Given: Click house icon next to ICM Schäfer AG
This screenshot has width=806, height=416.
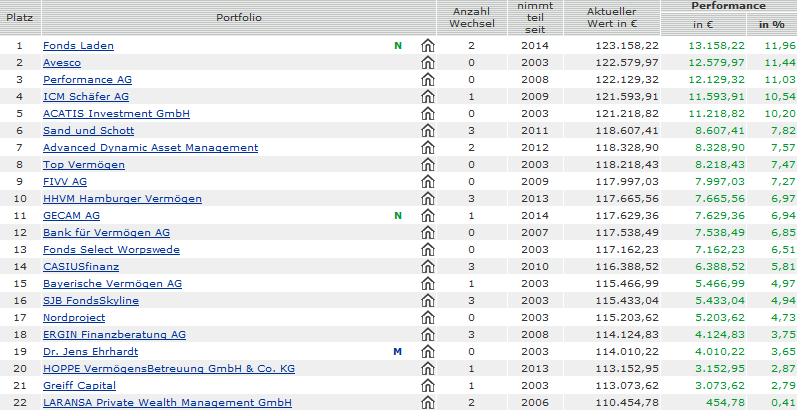Looking at the screenshot, I should pyautogui.click(x=427, y=97).
